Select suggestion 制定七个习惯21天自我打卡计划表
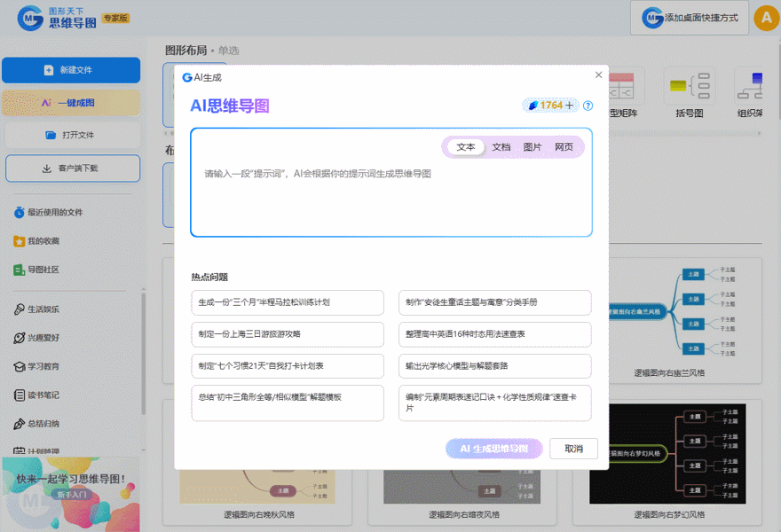The height and width of the screenshot is (532, 781). click(x=288, y=366)
